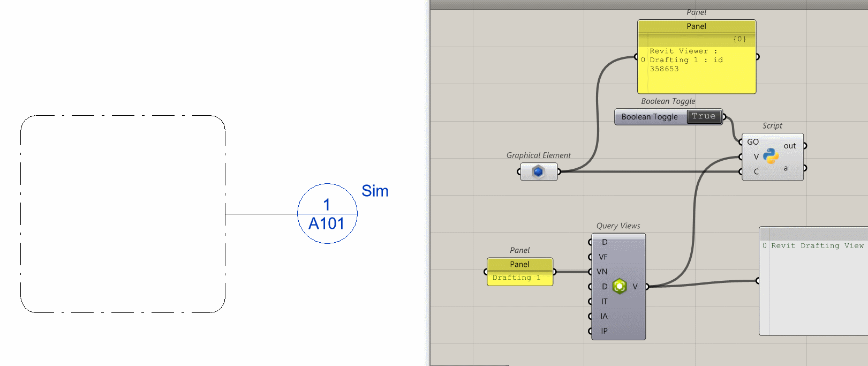Screen dimensions: 868x366
Task: Click the output grip on top Revit Viewer panel
Action: (757, 57)
